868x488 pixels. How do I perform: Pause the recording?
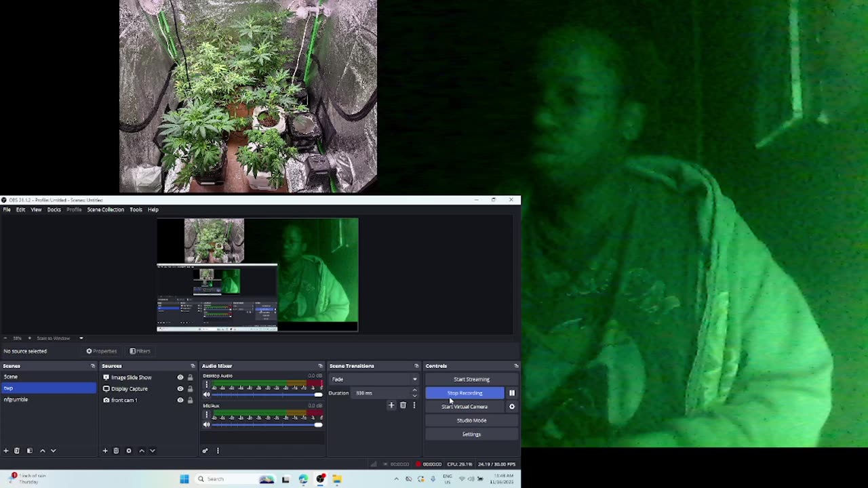click(512, 393)
